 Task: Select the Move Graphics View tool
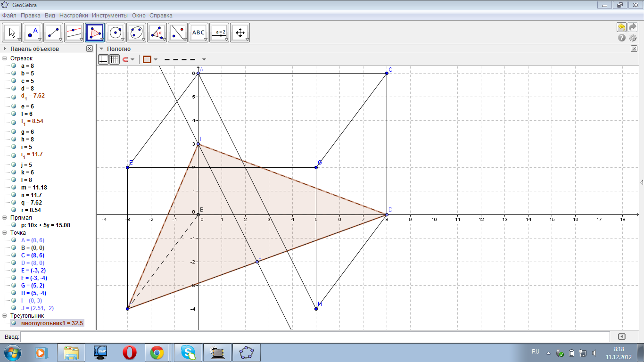point(240,33)
